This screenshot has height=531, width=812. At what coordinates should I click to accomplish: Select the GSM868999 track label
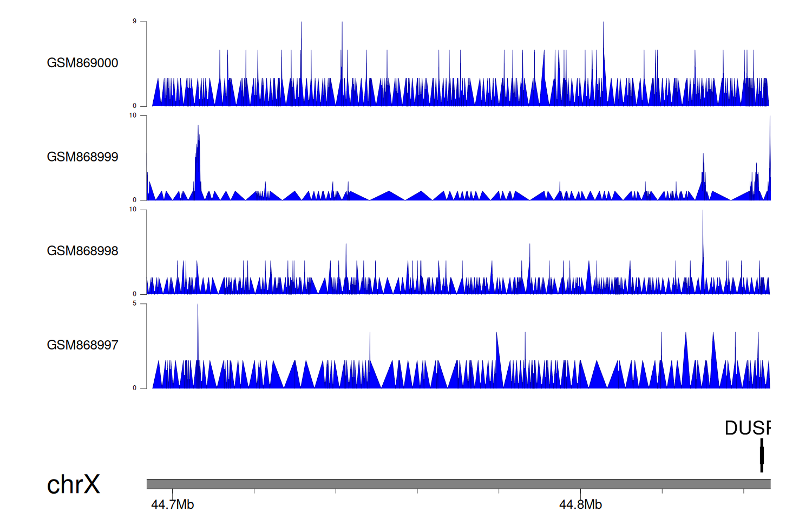click(x=82, y=157)
